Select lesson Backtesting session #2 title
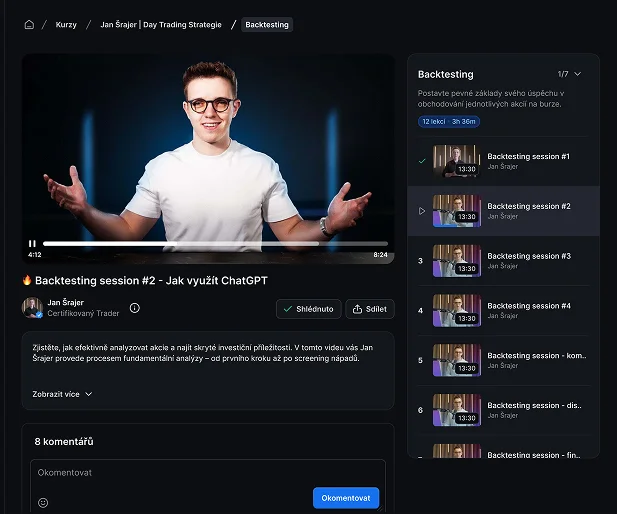Viewport: 617px width, 514px height. tap(528, 206)
